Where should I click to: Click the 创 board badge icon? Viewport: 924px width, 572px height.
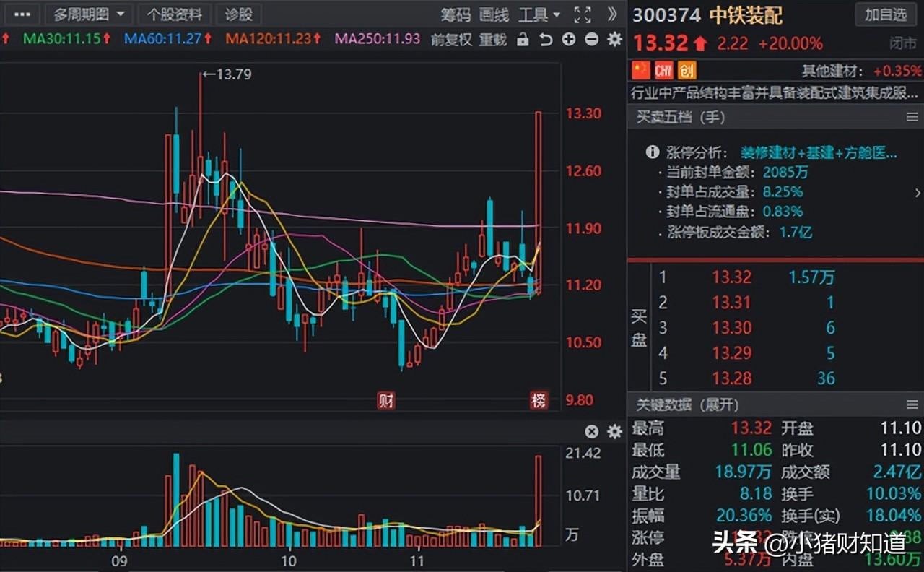(687, 70)
